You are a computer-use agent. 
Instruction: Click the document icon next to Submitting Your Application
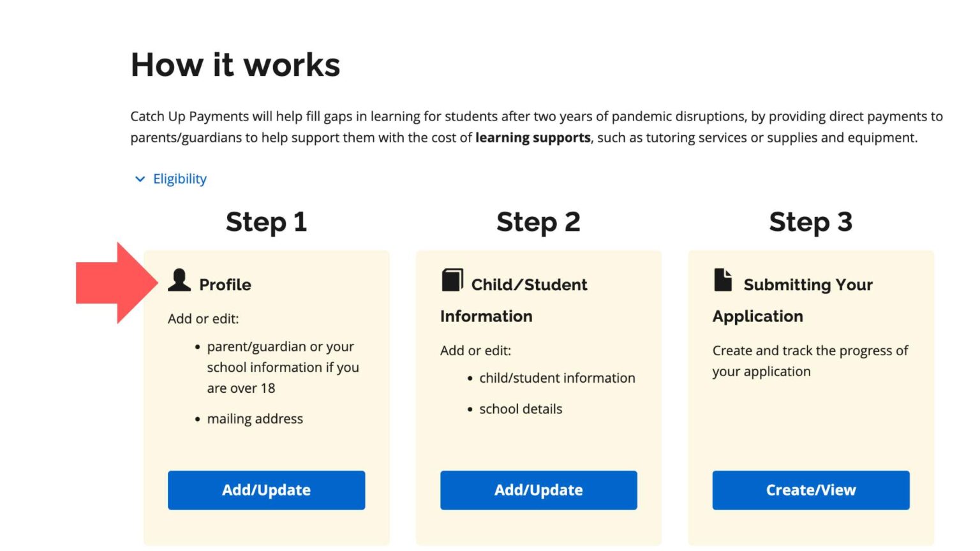pos(723,279)
